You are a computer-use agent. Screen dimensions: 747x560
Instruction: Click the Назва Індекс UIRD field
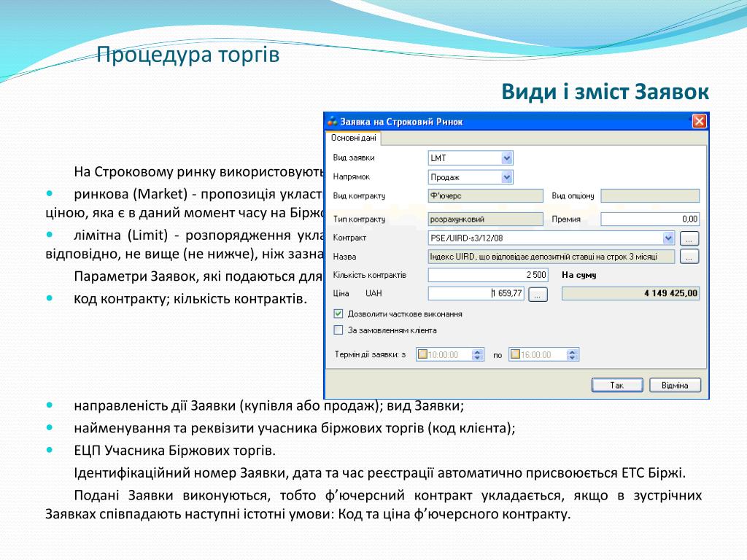click(551, 257)
